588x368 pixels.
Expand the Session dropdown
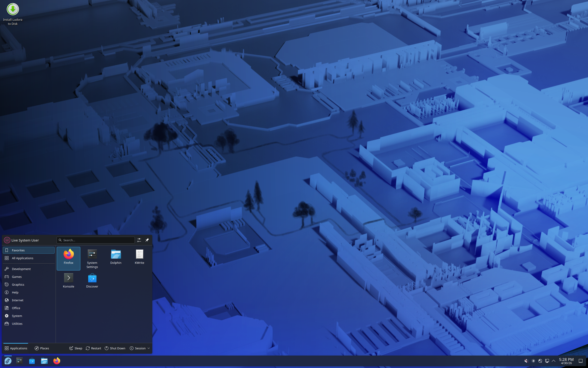(140, 348)
